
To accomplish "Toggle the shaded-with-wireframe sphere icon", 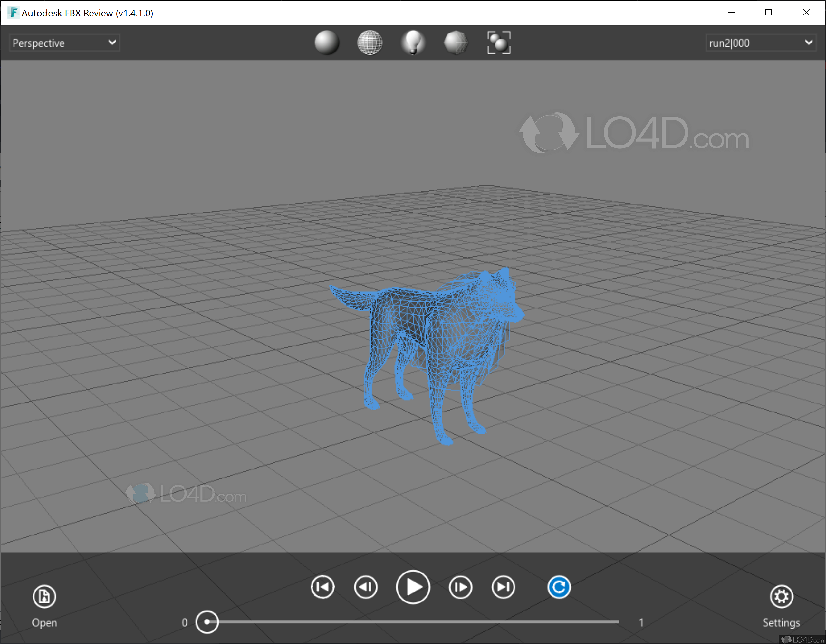I will 456,42.
